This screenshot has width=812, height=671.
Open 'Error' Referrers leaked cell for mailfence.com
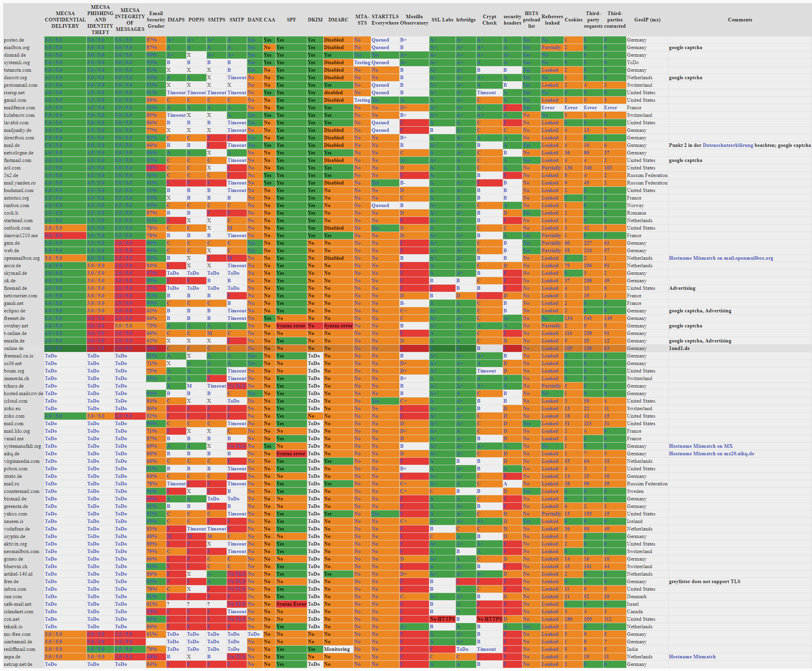click(548, 108)
